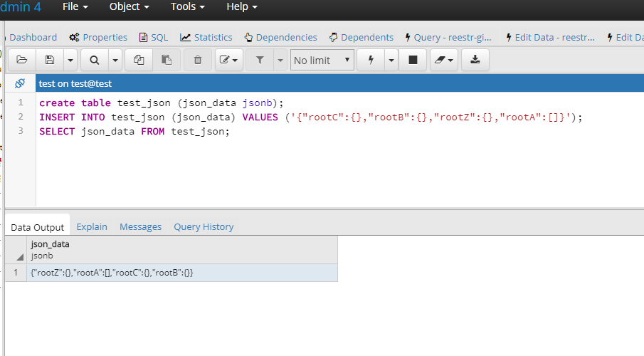Select the json_data result cell in row 1
644x356 pixels.
click(182, 273)
